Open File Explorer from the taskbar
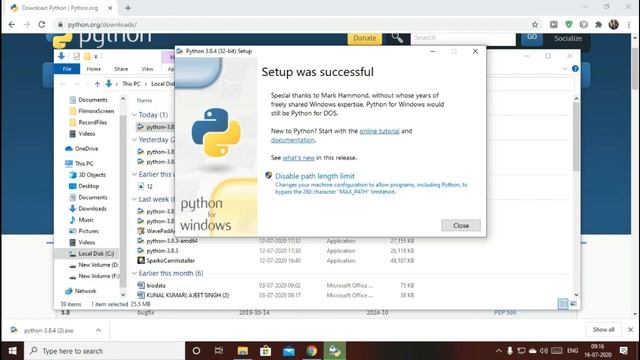Viewport: 640px width, 360px height. [x=243, y=351]
